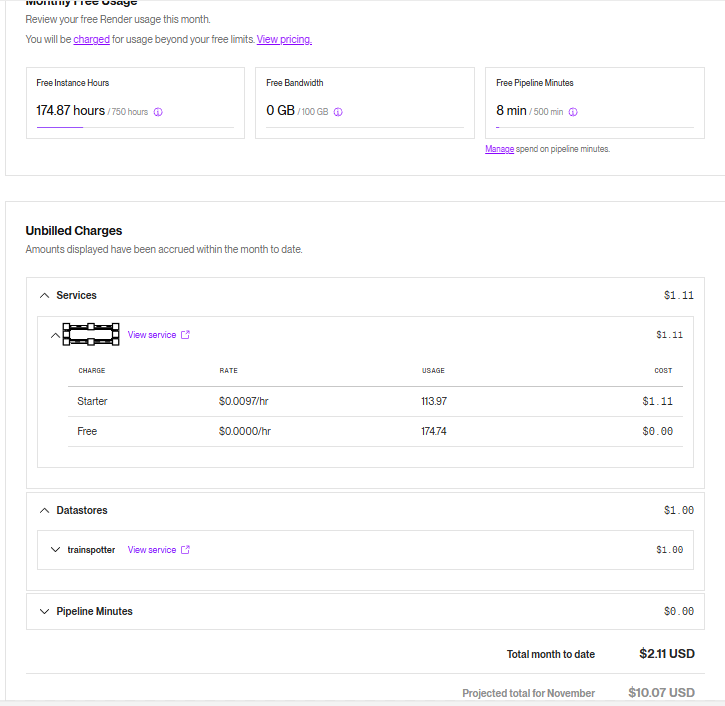Click info icon beside 500 min pipeline
The height and width of the screenshot is (706, 725).
coord(573,112)
